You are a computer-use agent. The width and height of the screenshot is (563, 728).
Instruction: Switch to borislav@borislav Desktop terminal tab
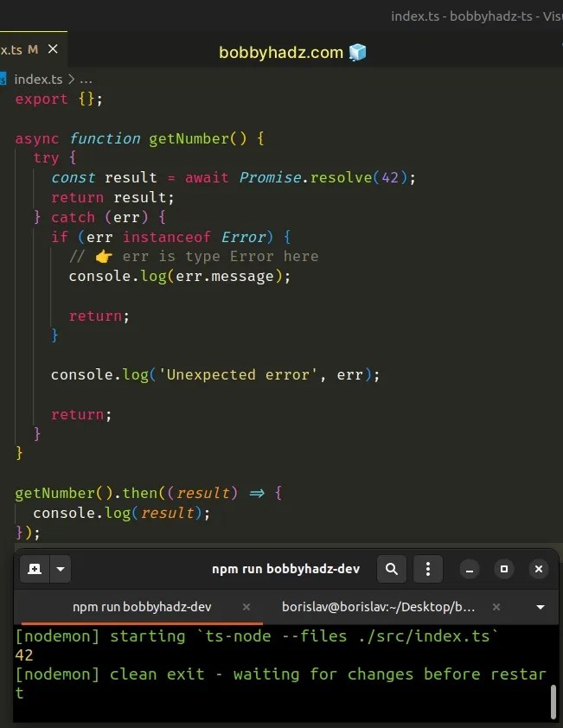tap(379, 607)
